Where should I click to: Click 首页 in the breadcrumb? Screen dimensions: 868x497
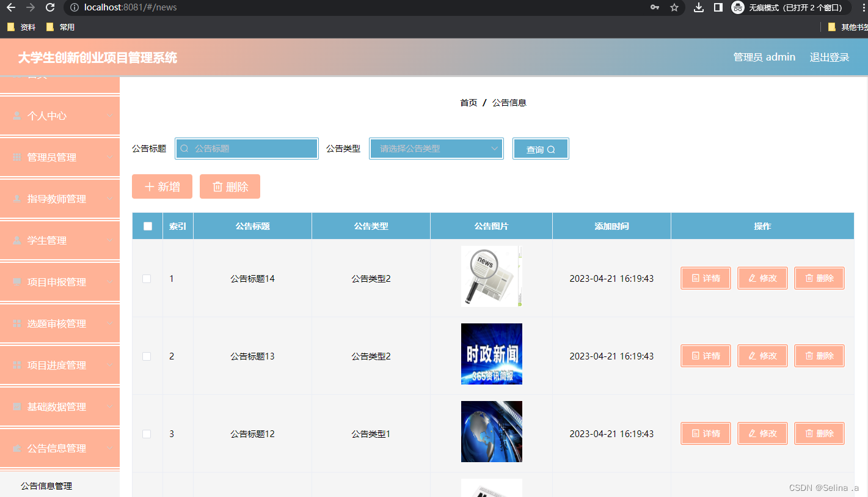(x=469, y=102)
